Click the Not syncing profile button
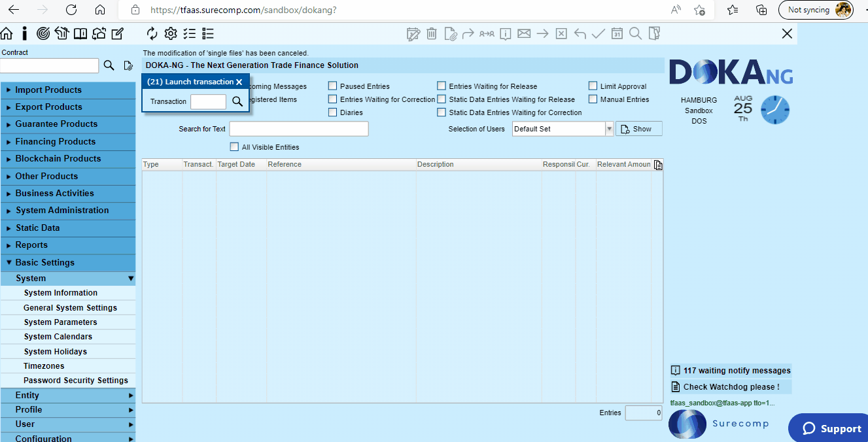The height and width of the screenshot is (442, 868). [x=816, y=10]
